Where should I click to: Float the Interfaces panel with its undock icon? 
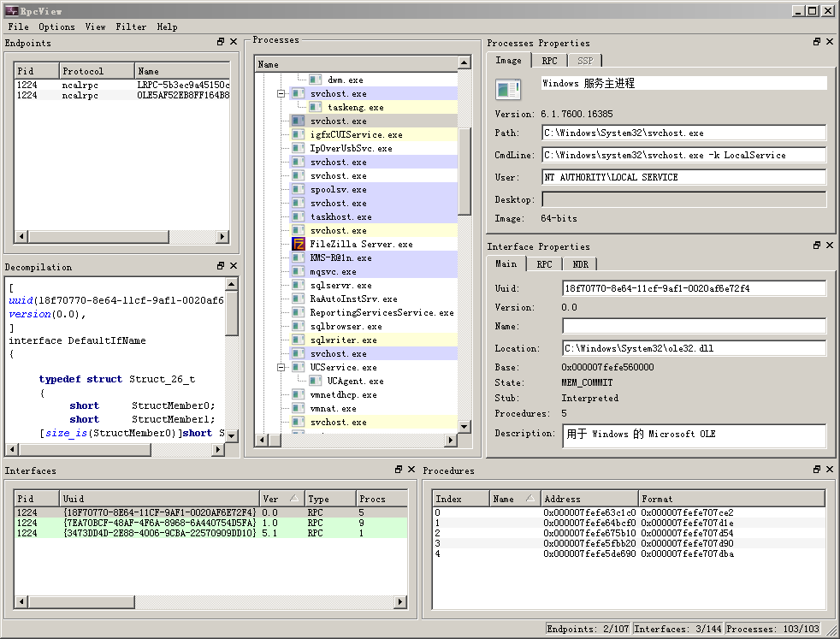(x=399, y=470)
